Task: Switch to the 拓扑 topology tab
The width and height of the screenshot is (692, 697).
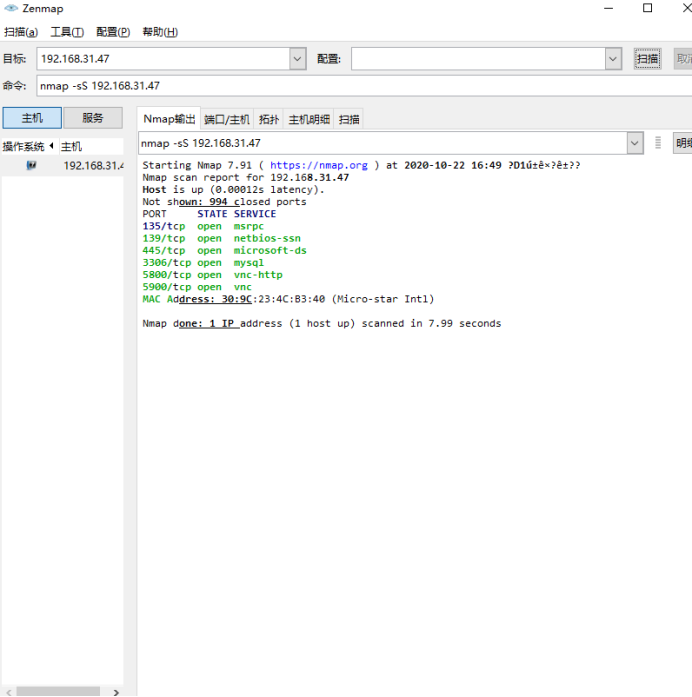Action: 268,119
